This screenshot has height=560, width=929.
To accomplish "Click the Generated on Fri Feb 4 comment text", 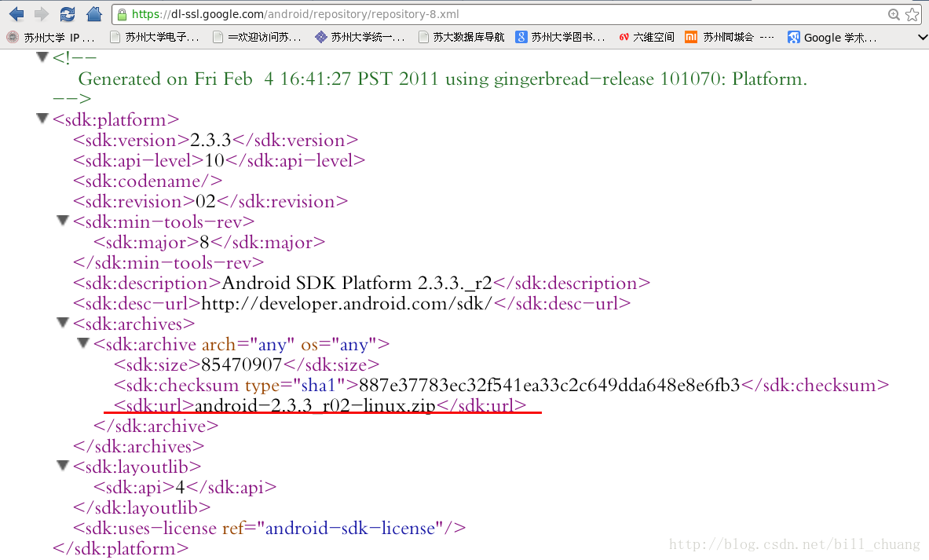I will [443, 79].
